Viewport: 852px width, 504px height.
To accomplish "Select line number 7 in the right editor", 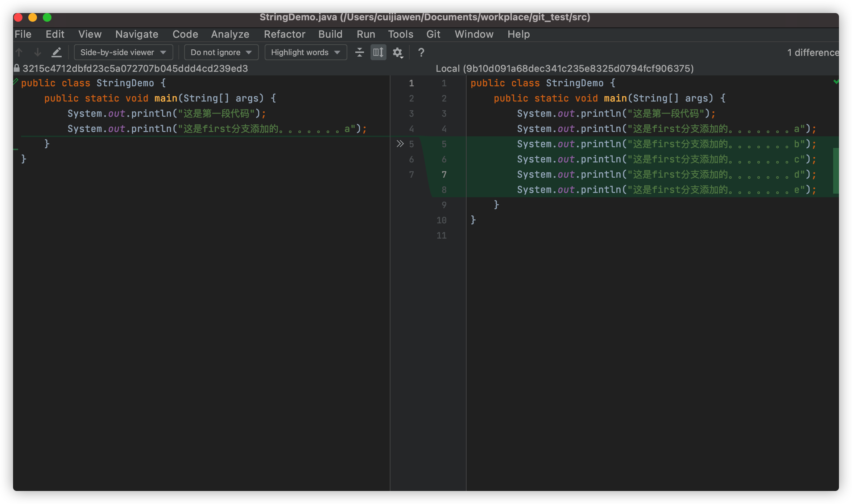I will click(444, 174).
